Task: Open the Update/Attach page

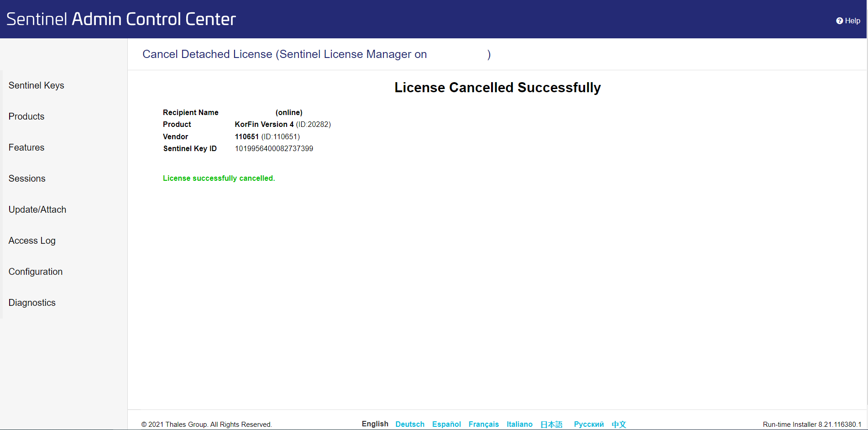Action: 37,210
